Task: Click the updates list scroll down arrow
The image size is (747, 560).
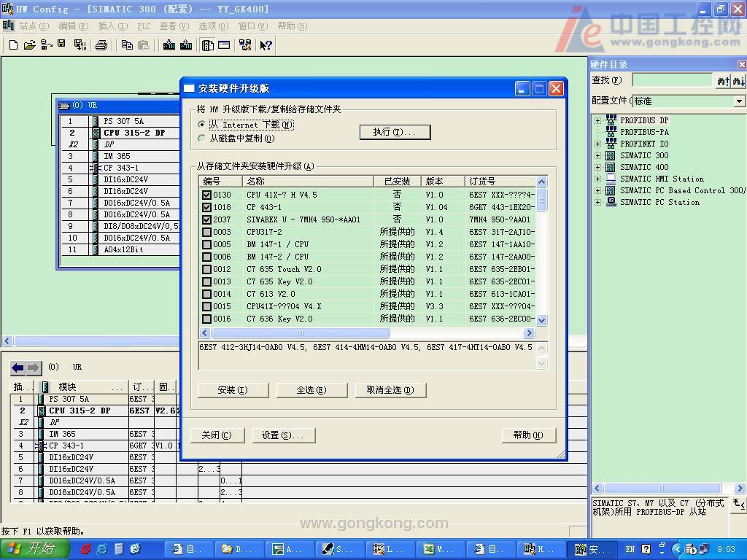Action: 542,320
